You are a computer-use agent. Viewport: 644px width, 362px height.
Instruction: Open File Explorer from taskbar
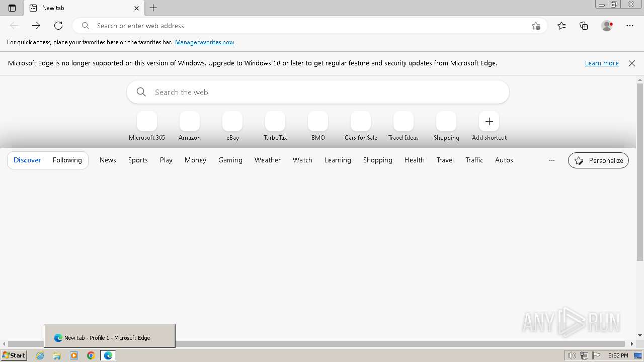[x=57, y=355]
